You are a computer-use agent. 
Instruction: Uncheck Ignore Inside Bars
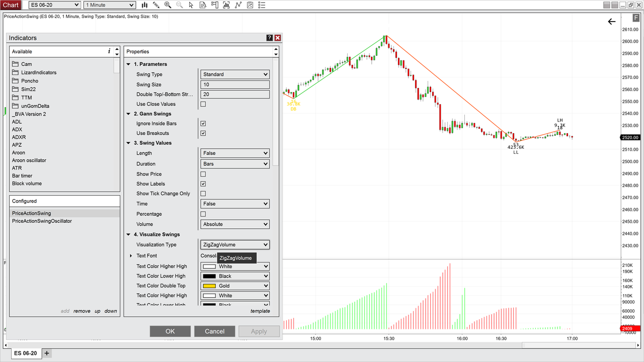coord(203,123)
